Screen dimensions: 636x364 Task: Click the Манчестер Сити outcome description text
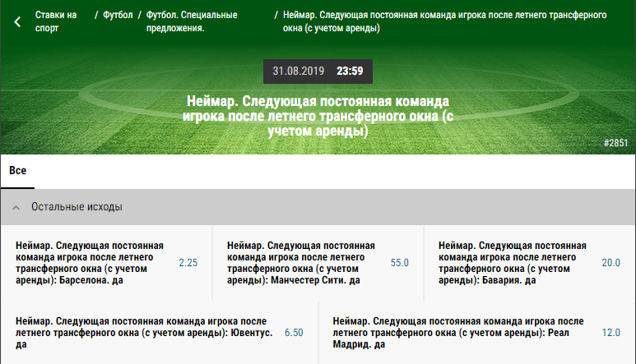301,263
